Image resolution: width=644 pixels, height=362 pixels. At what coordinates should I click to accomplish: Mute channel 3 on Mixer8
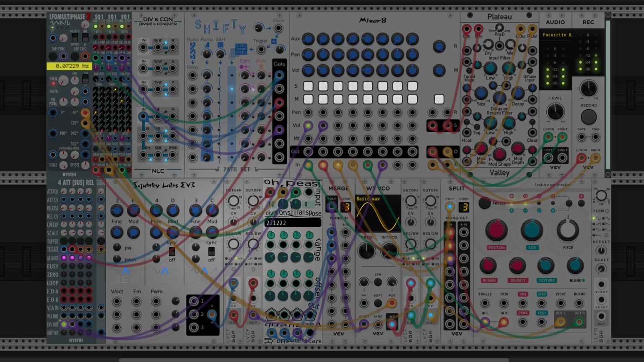338,99
